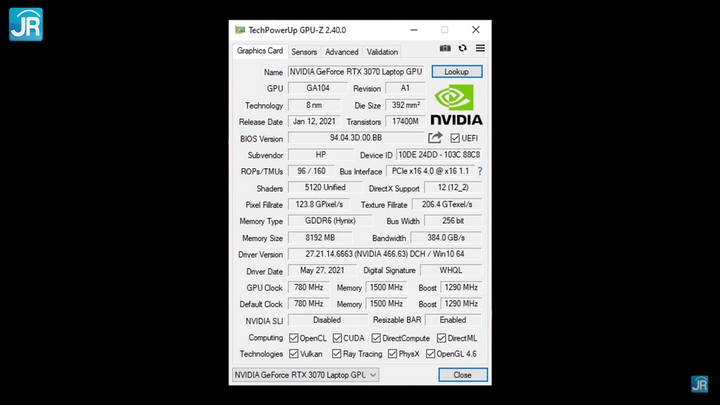
Task: Click the BIOS Version field 94.04.3D.00.BB
Action: coord(356,138)
